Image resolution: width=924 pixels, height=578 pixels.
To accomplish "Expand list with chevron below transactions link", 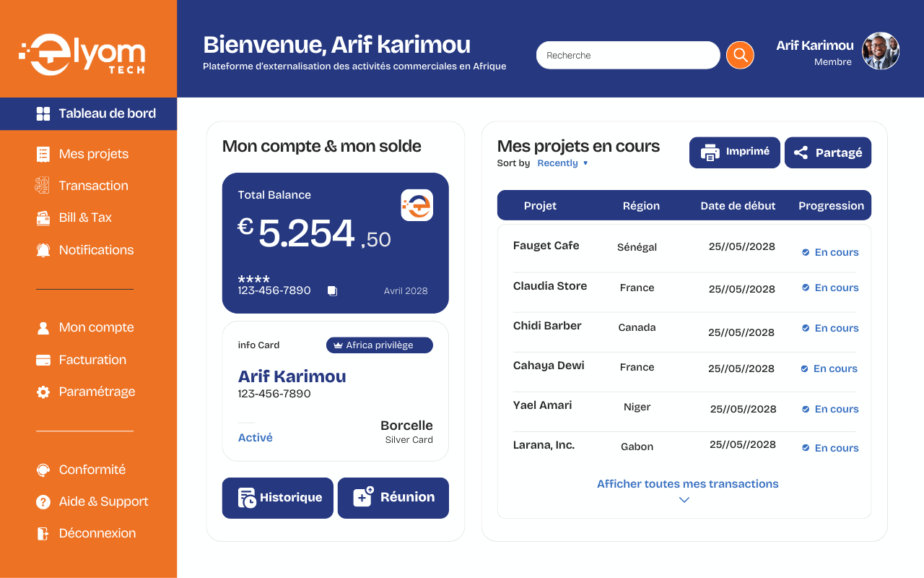I will pyautogui.click(x=684, y=500).
